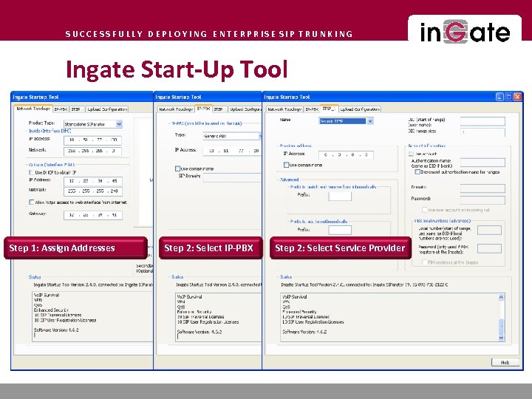
Task: Click '10 SIP User Registration Licenses' in first log
Action: pyautogui.click(x=65, y=320)
